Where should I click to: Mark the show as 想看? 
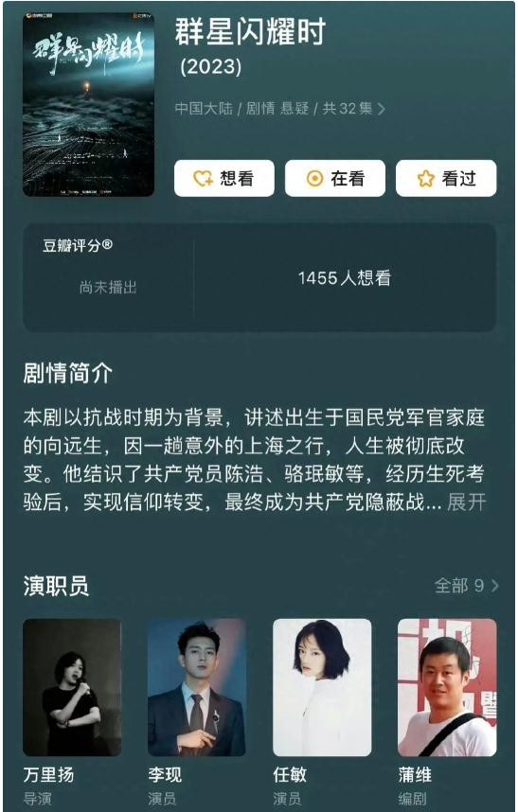[224, 178]
